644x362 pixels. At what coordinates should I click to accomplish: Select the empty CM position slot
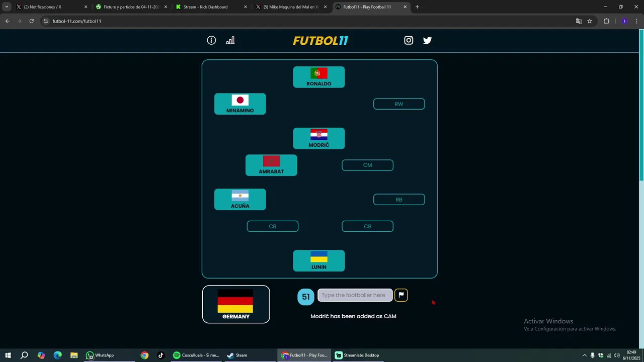point(367,165)
